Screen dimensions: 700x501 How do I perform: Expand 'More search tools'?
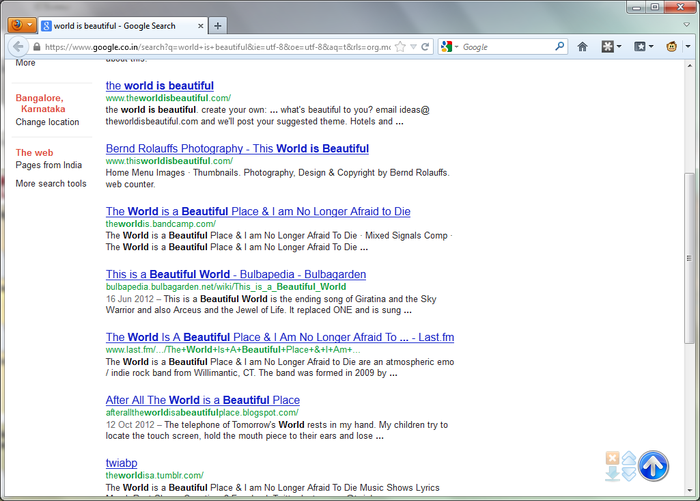tap(51, 184)
